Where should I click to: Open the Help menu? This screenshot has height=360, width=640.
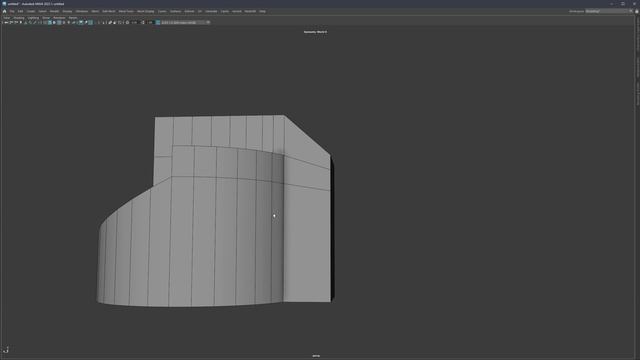click(262, 11)
